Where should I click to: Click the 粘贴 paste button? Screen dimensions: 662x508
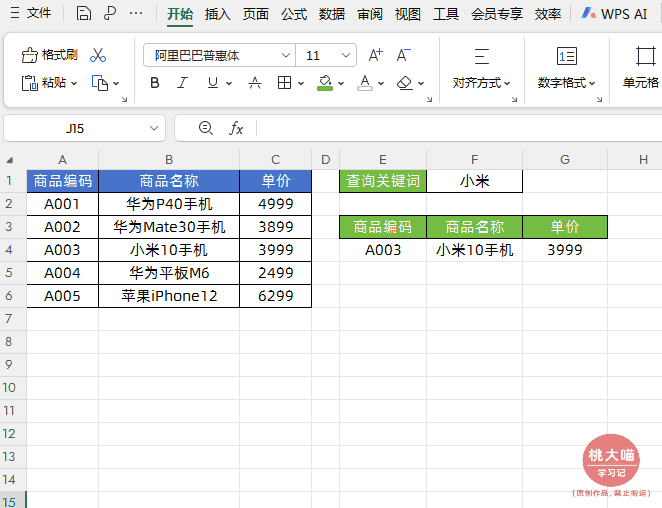(44, 83)
